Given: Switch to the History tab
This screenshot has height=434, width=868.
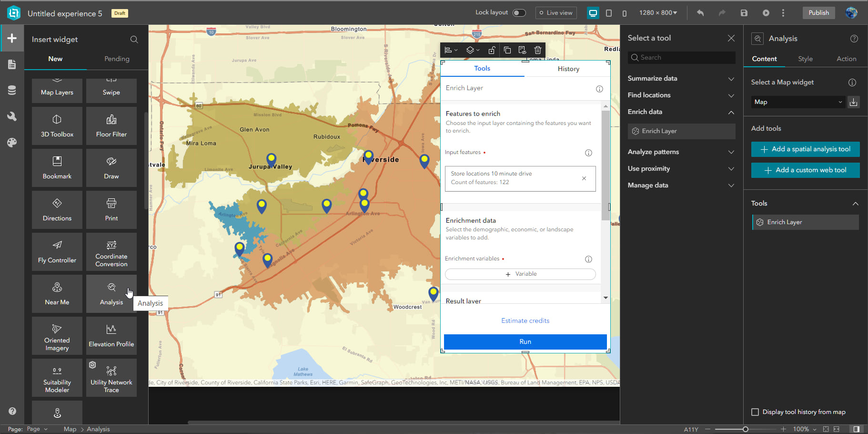Looking at the screenshot, I should coord(568,69).
